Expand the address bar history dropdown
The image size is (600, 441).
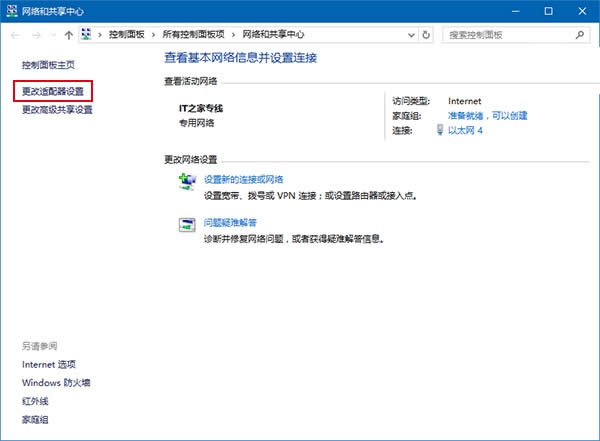(x=407, y=35)
